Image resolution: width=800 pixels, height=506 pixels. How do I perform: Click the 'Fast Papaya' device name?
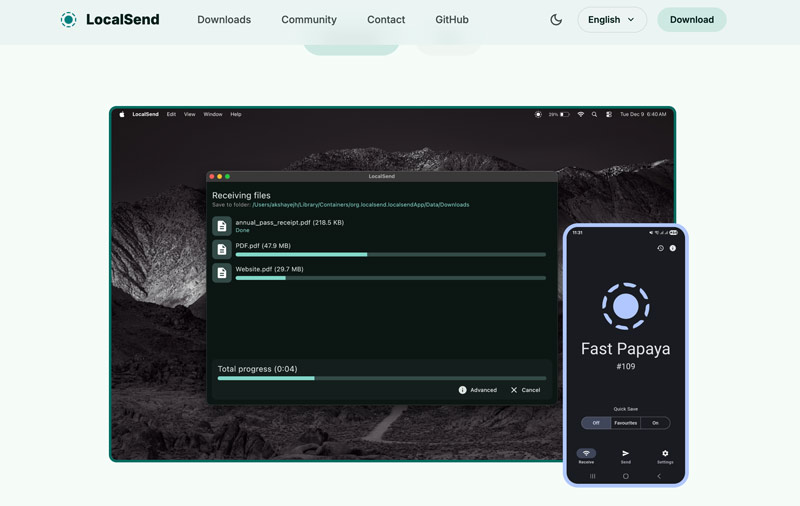point(626,349)
